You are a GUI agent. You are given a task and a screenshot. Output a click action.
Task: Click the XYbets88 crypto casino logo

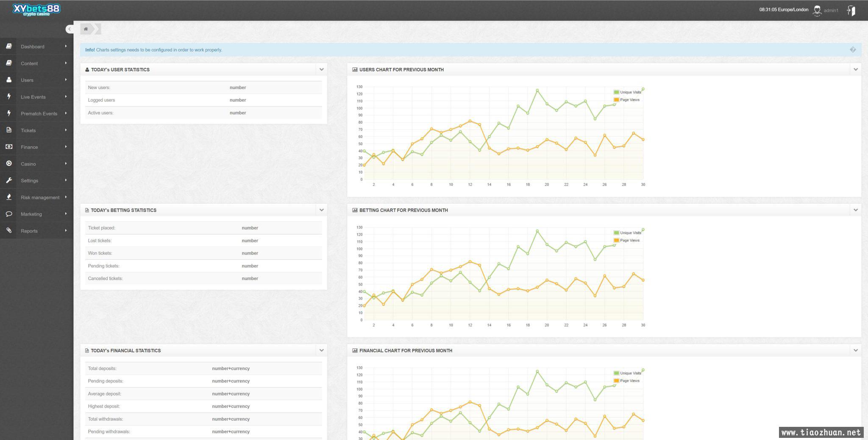[x=36, y=10]
